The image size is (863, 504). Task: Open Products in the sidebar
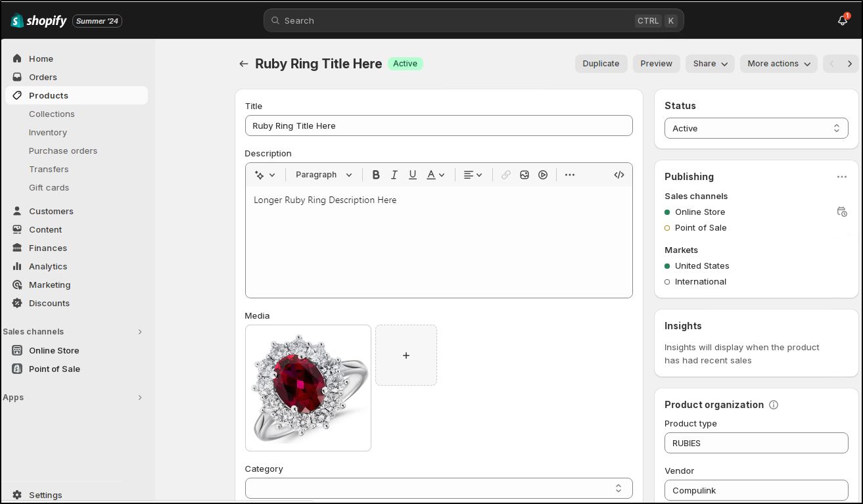pos(76,95)
